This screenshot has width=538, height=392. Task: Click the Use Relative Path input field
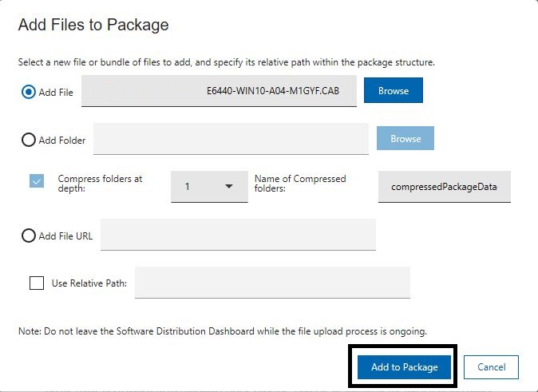coord(272,283)
